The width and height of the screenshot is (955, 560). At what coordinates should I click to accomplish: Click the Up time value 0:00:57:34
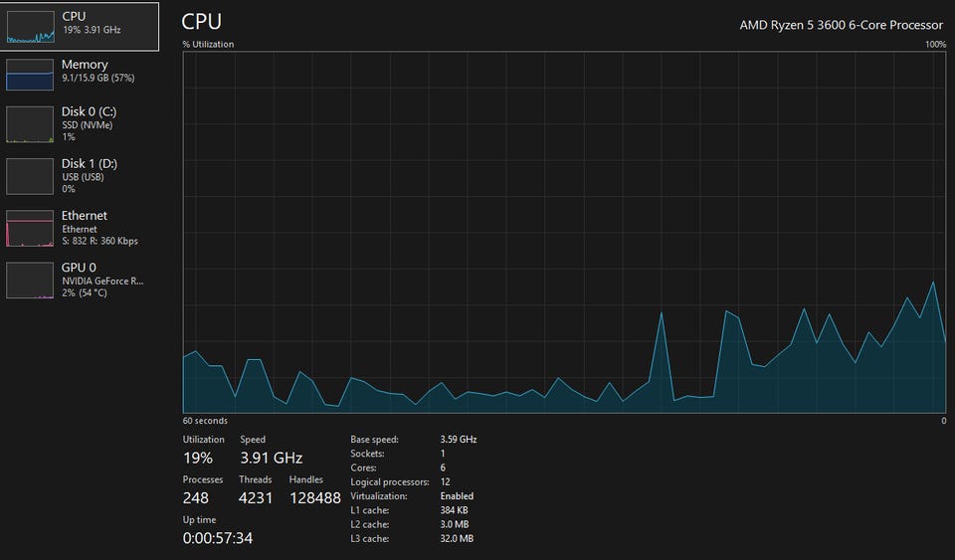pyautogui.click(x=218, y=538)
